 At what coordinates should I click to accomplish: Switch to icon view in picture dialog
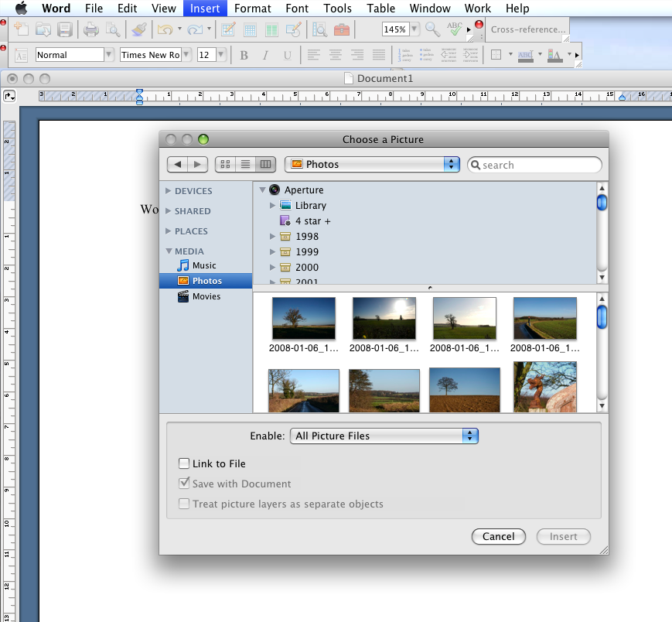(x=226, y=164)
